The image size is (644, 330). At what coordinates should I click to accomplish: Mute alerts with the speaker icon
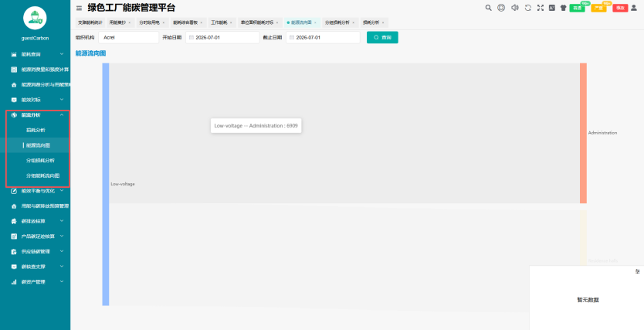514,8
